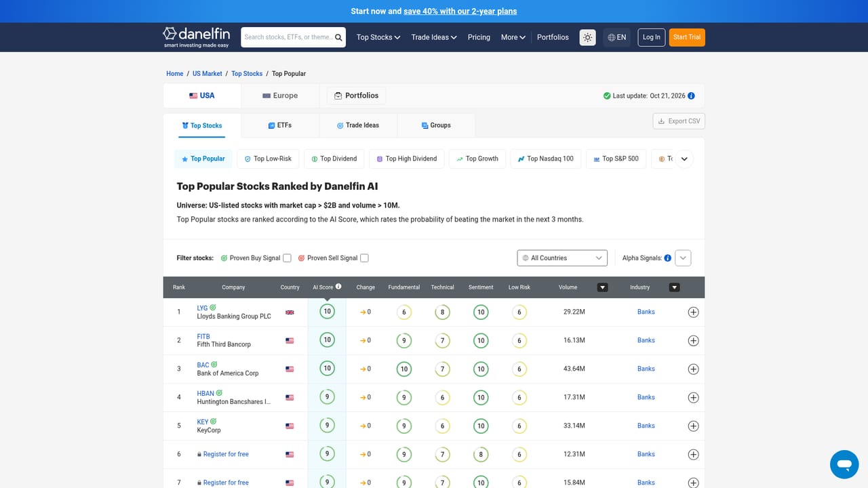
Task: Click the Log In button
Action: (x=652, y=37)
